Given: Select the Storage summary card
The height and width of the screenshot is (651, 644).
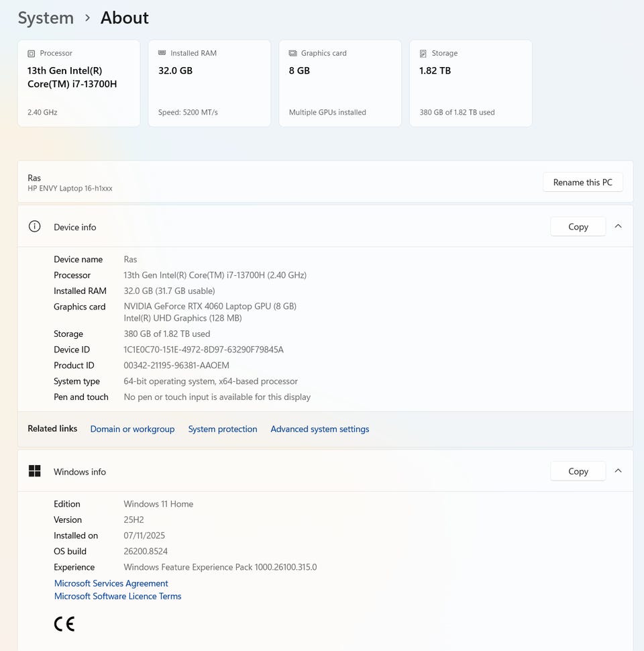Looking at the screenshot, I should (471, 83).
